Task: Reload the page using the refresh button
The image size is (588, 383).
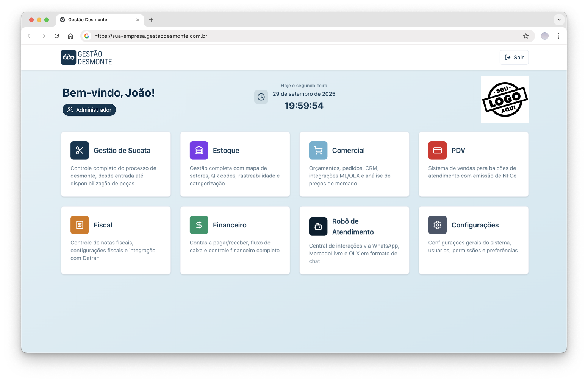Action: click(57, 36)
